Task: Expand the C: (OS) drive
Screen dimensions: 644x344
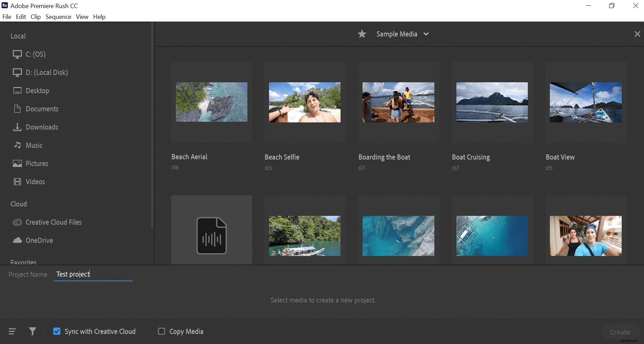Action: click(35, 54)
